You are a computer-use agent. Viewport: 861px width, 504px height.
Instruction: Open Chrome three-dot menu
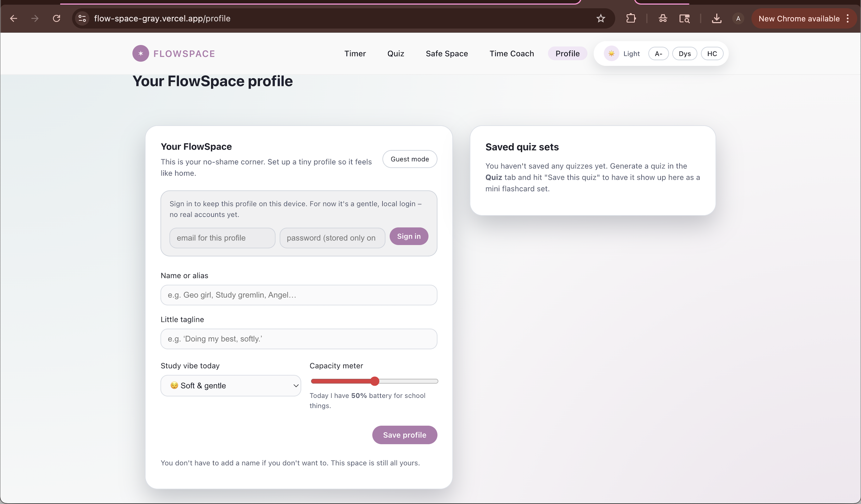848,18
